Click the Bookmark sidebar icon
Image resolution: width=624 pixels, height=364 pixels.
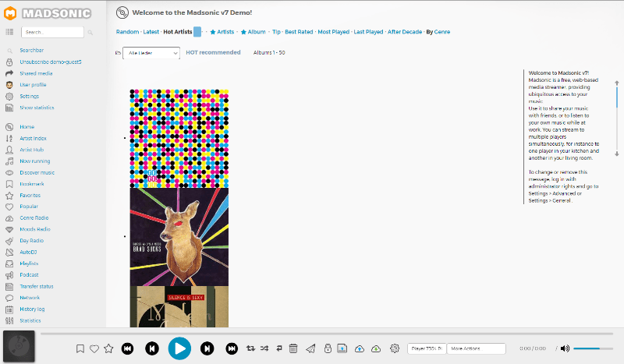pyautogui.click(x=9, y=184)
